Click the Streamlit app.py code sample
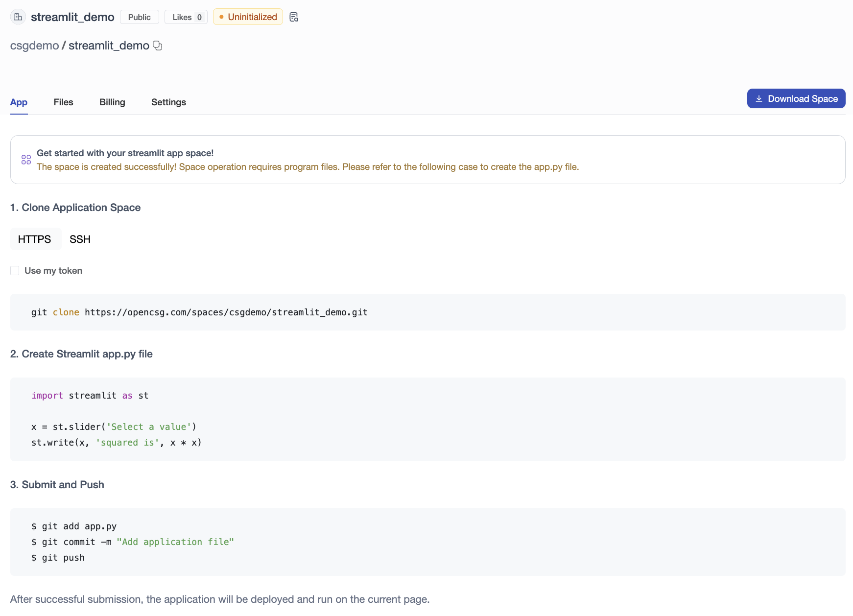This screenshot has width=853, height=616. [x=427, y=419]
